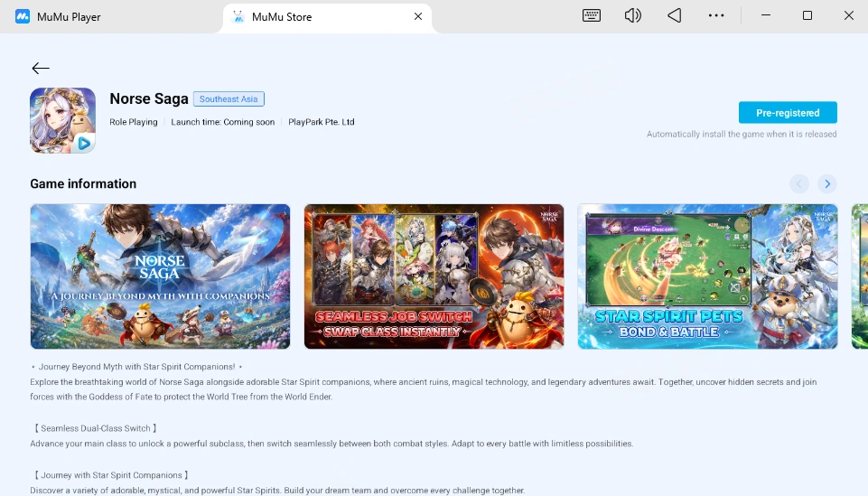This screenshot has height=496, width=868.
Task: Maximize the MuMu Player window
Action: [807, 15]
